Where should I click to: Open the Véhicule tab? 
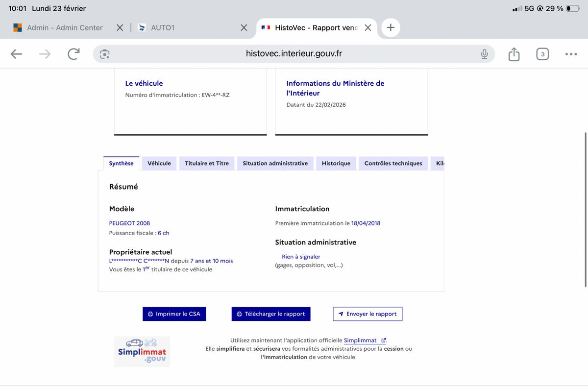159,164
